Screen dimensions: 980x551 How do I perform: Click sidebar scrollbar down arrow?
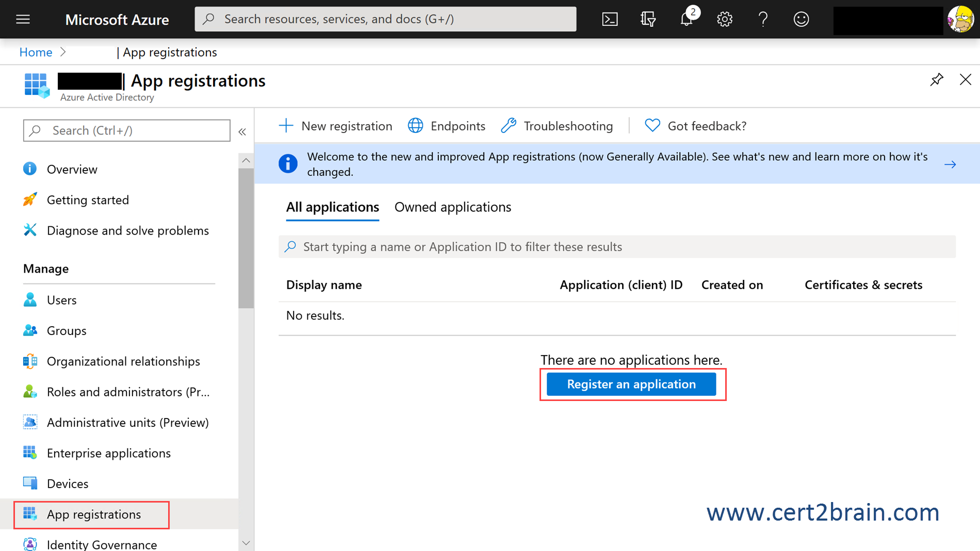click(246, 543)
